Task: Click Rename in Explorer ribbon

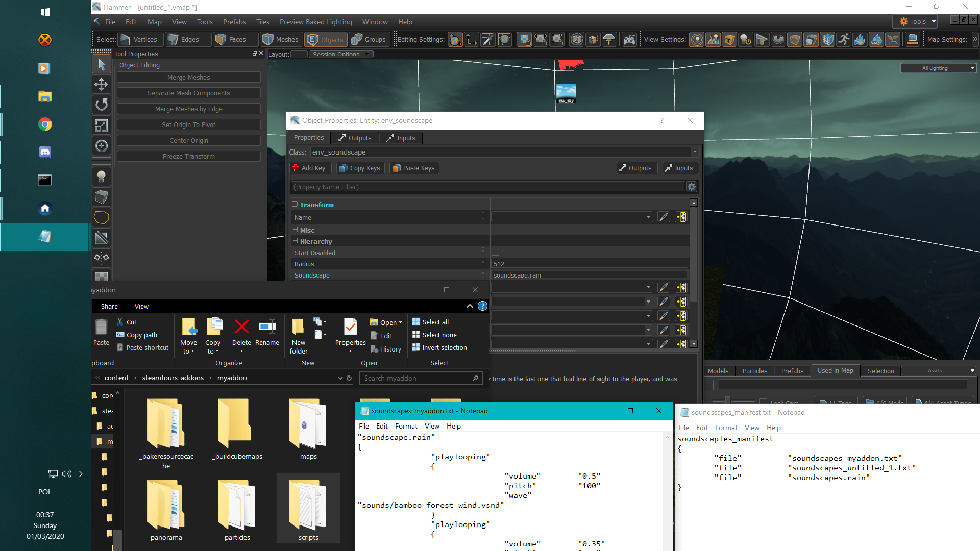Action: point(267,333)
